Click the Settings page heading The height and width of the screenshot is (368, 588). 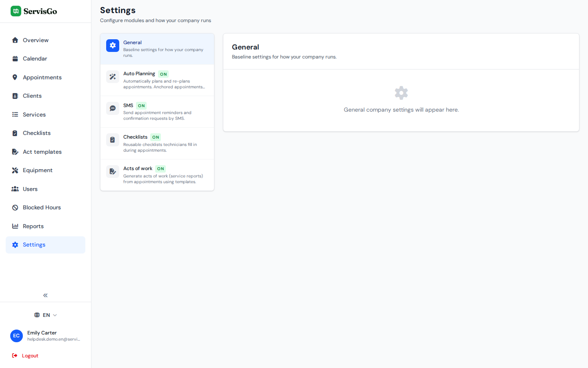(x=118, y=10)
